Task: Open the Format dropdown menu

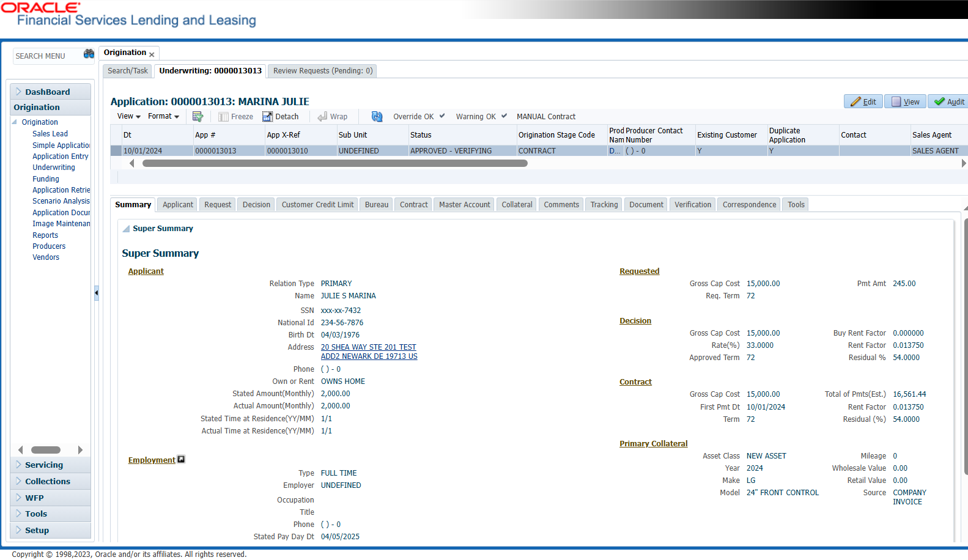Action: click(x=163, y=116)
